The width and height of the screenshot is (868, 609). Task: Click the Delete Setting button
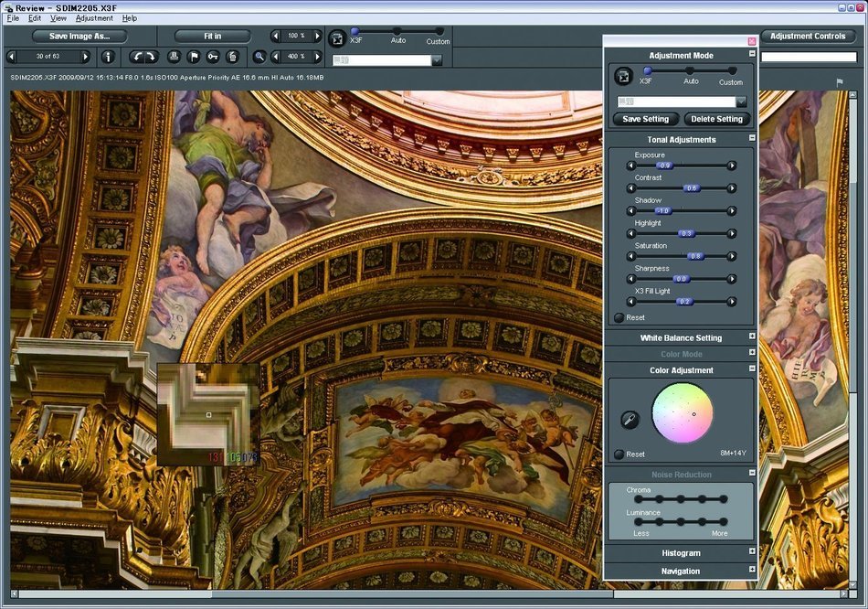pos(716,119)
